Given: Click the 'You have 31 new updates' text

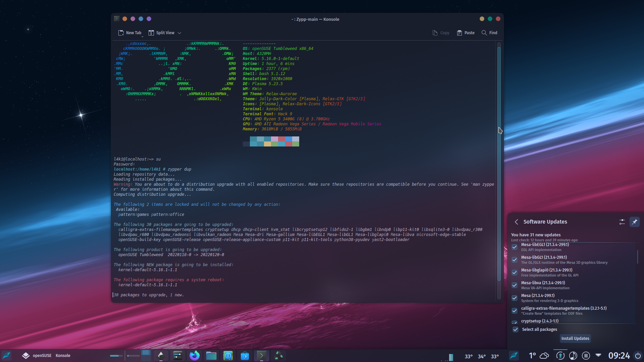Looking at the screenshot, I should point(536,235).
